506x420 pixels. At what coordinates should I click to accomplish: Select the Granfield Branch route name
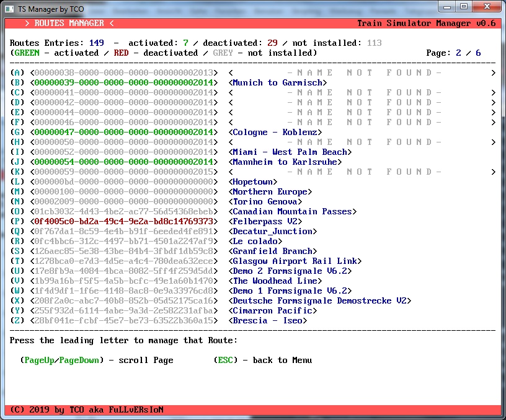click(273, 251)
